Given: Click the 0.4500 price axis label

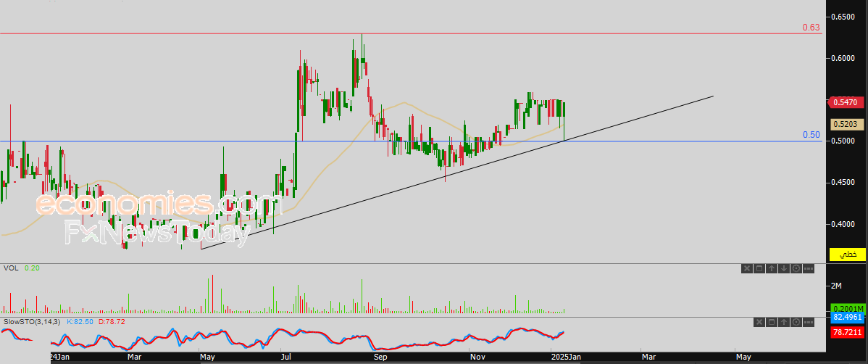Looking at the screenshot, I should [845, 183].
